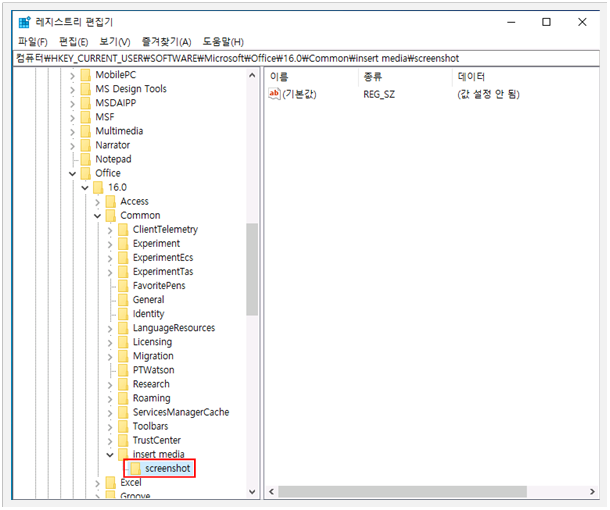The image size is (610, 510).
Task: Collapse the 16.0 key
Action: [x=85, y=188]
